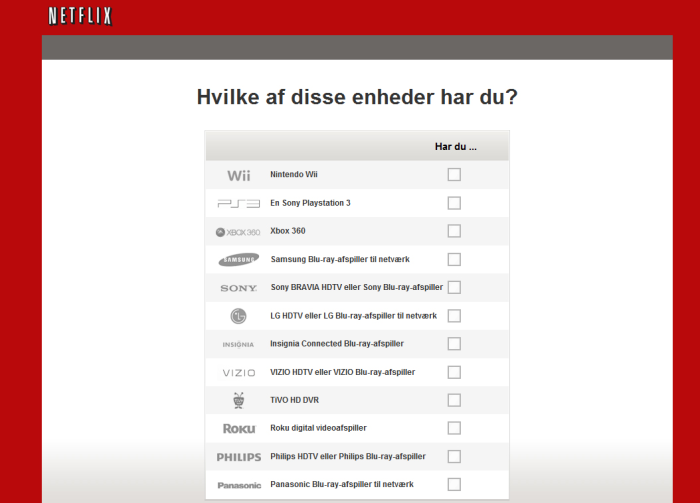700x503 pixels.
Task: Enable the Xbox 360 checkbox
Action: click(454, 231)
